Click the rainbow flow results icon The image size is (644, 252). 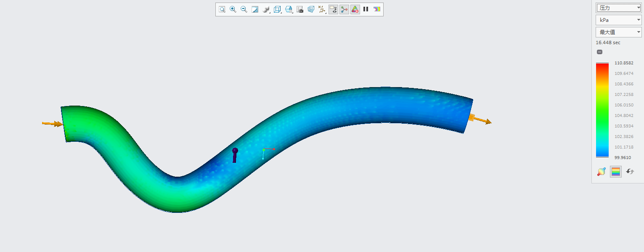tap(377, 9)
